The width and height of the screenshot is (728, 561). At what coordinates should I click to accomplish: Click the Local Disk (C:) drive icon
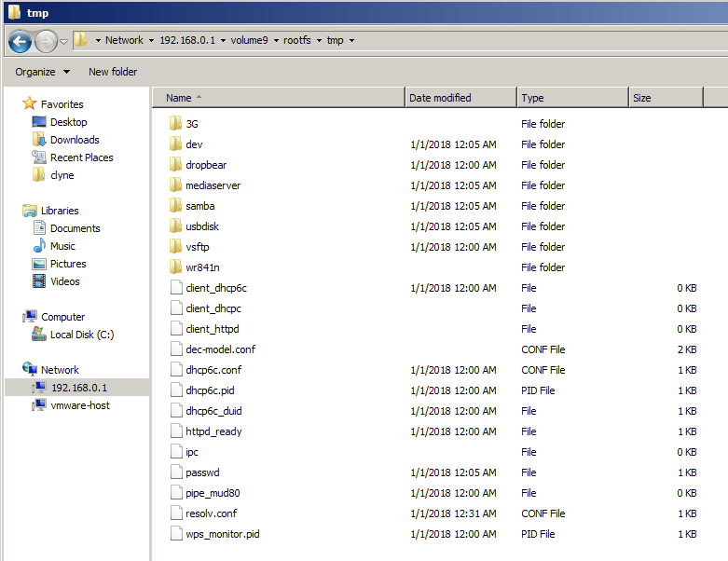[x=39, y=335]
